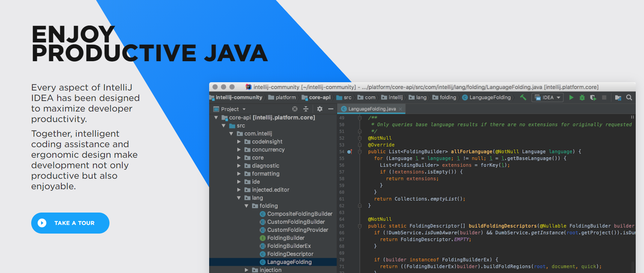This screenshot has width=644, height=273.
Task: Open Search Everywhere magnifier icon
Action: click(629, 98)
